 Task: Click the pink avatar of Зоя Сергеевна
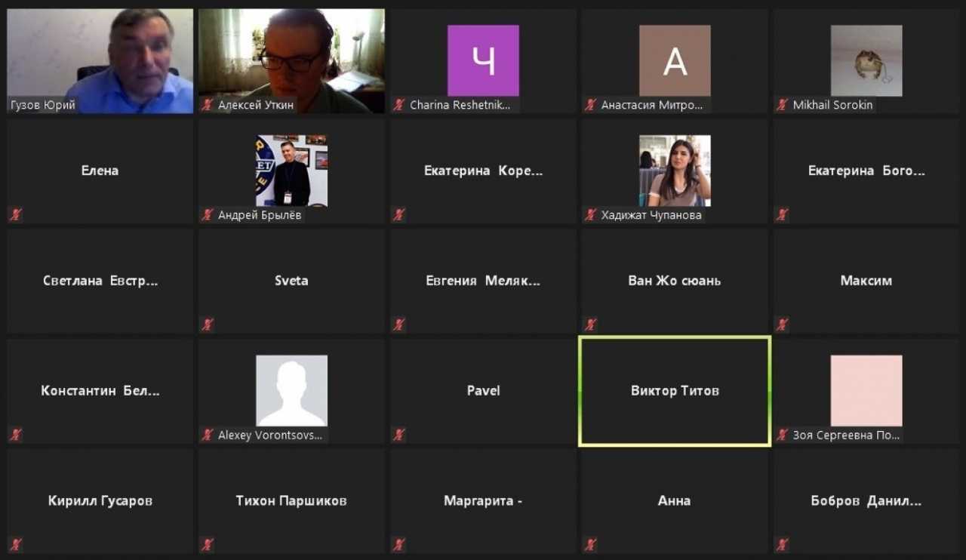tap(866, 390)
